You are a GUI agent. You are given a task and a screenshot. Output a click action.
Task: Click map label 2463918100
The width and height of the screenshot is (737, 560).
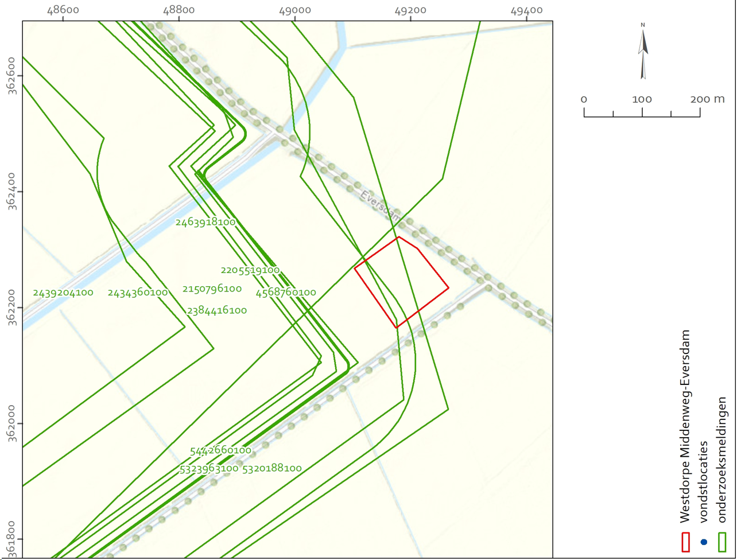point(205,222)
